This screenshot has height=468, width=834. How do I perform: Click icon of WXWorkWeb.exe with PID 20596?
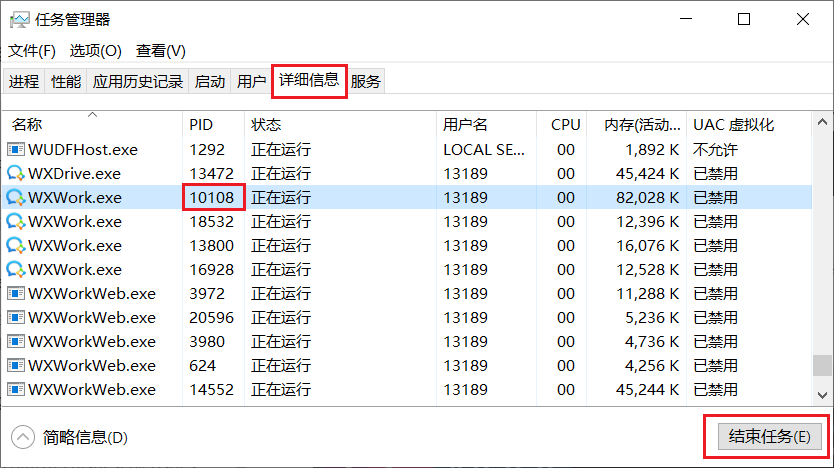[x=16, y=317]
